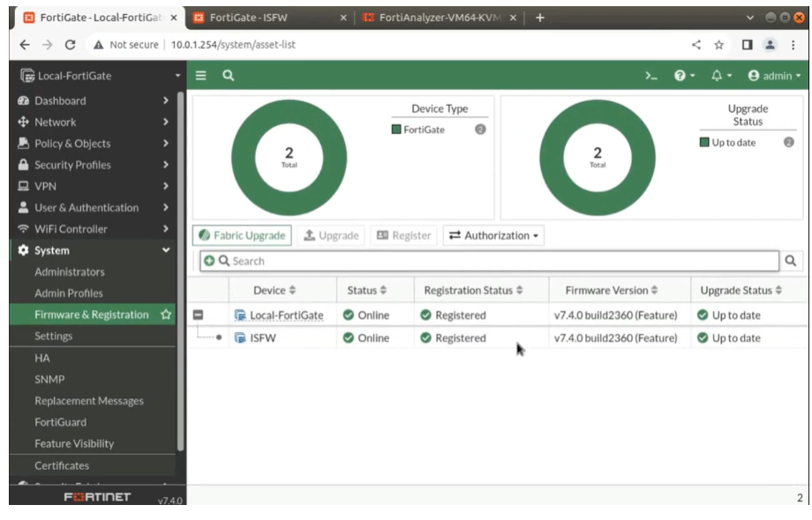Click the browser share icon

696,45
